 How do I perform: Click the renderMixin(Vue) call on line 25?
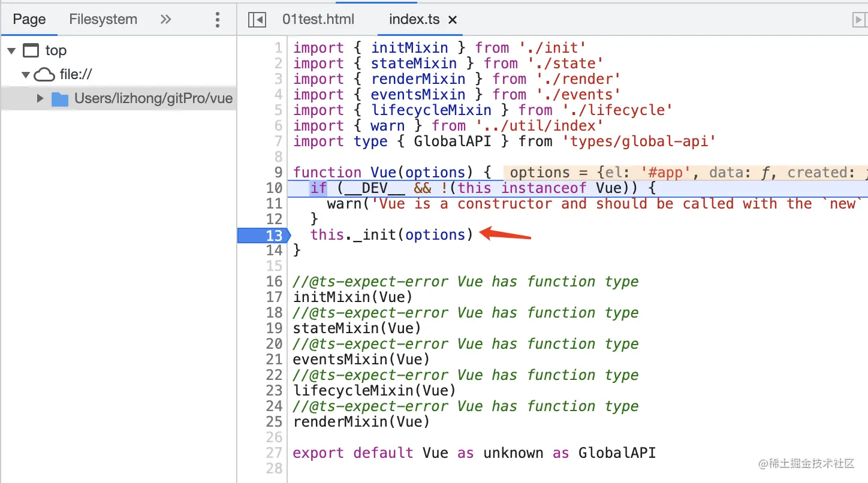pos(361,422)
